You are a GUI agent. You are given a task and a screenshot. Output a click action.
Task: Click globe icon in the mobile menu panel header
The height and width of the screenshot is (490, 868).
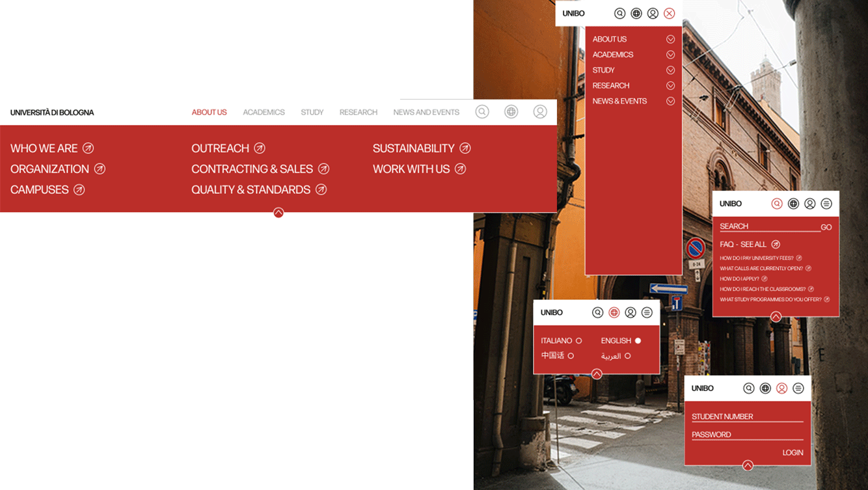pyautogui.click(x=636, y=13)
